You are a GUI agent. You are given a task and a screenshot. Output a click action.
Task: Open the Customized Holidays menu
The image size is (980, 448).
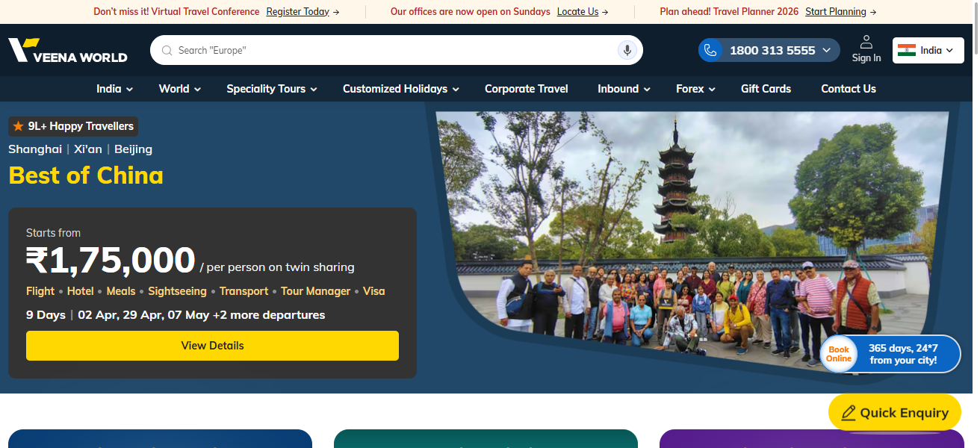pos(400,89)
